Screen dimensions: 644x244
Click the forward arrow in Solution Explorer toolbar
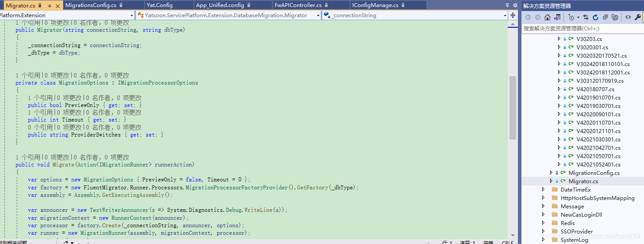(538, 17)
